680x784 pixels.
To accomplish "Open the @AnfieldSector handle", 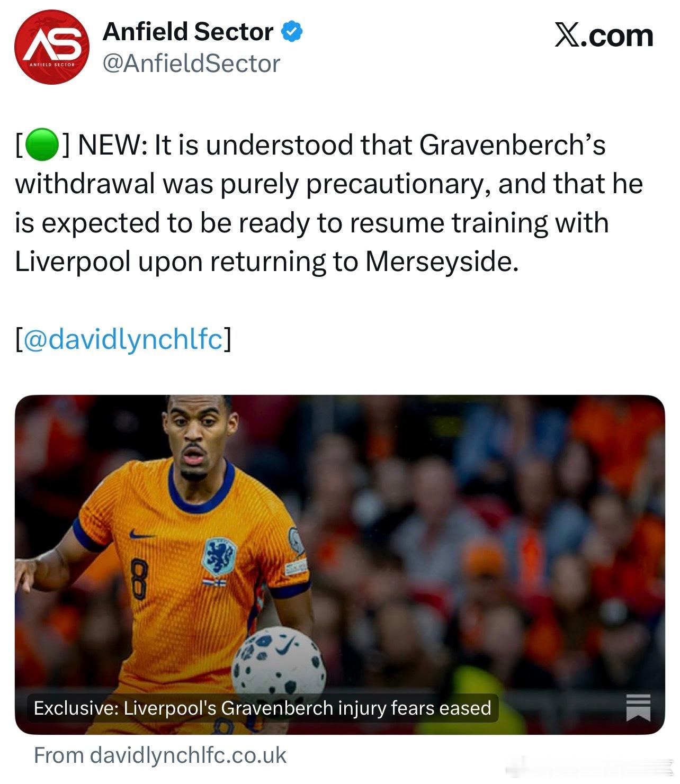I will pyautogui.click(x=191, y=64).
